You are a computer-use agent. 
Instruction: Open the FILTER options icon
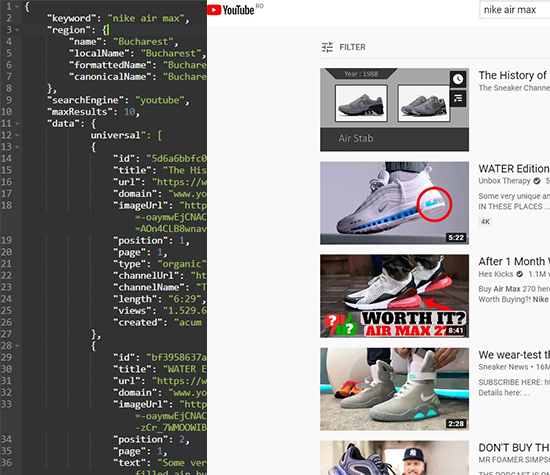point(327,47)
